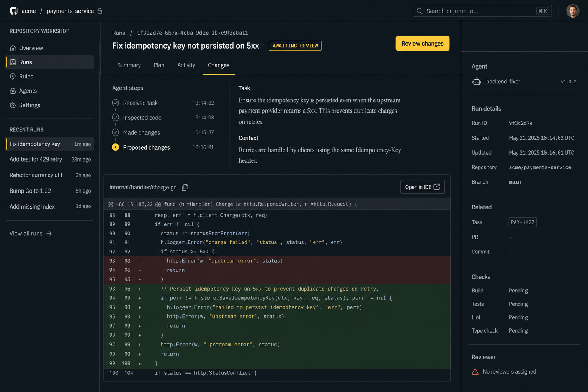Click the acme/payments-service repository value
Screen dimensions: 588x392
click(x=540, y=167)
